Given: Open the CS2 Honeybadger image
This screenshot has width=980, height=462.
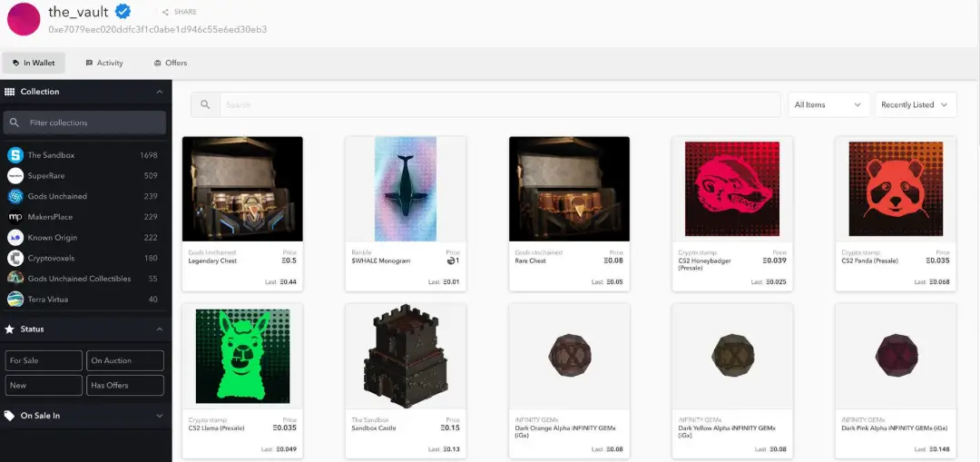Looking at the screenshot, I should [x=732, y=189].
